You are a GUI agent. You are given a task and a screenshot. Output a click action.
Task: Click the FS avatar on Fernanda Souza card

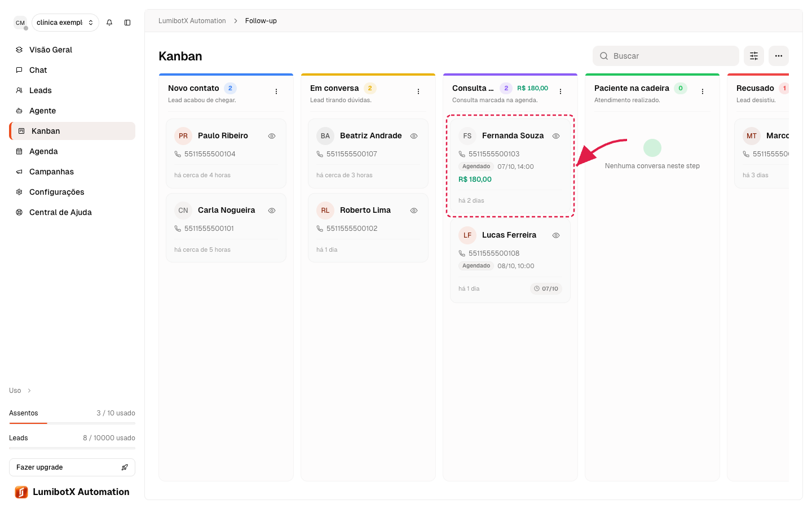coord(467,136)
